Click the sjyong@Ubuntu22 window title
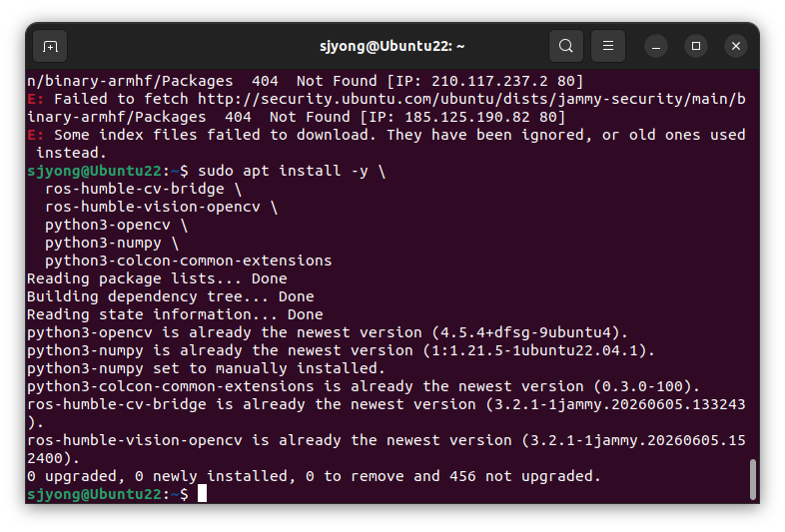This screenshot has height=532, width=785. [x=392, y=46]
